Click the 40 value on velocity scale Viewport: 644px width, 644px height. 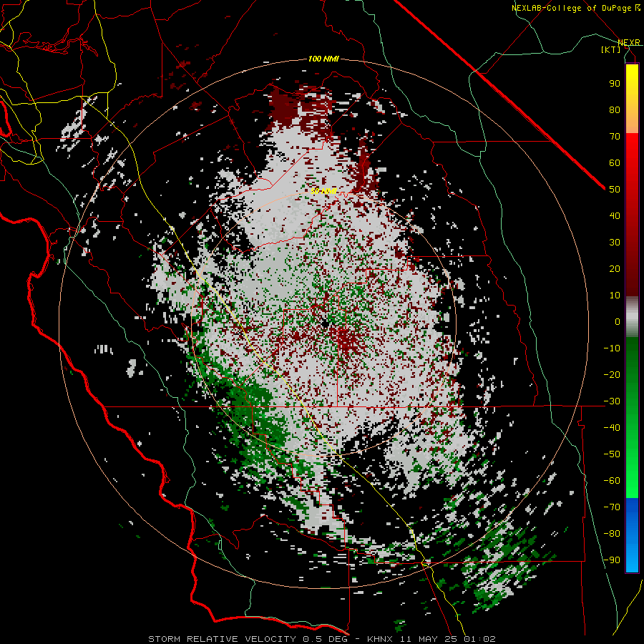[x=615, y=216]
